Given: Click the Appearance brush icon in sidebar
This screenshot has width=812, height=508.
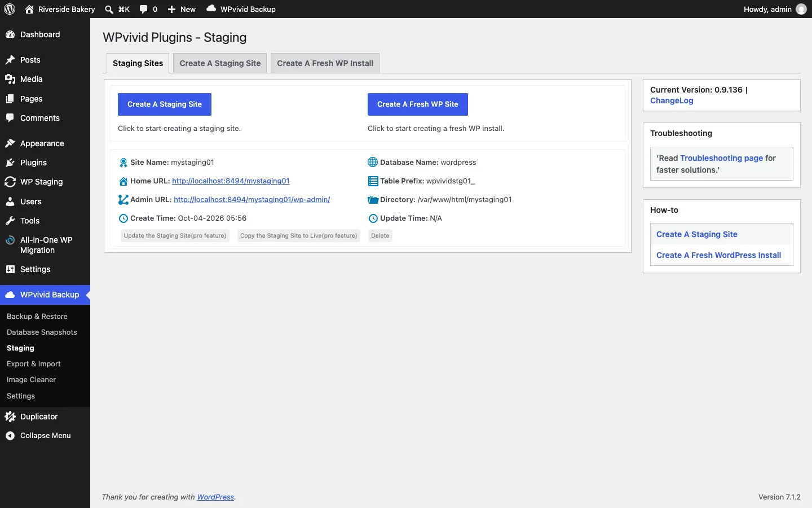Looking at the screenshot, I should pyautogui.click(x=10, y=143).
